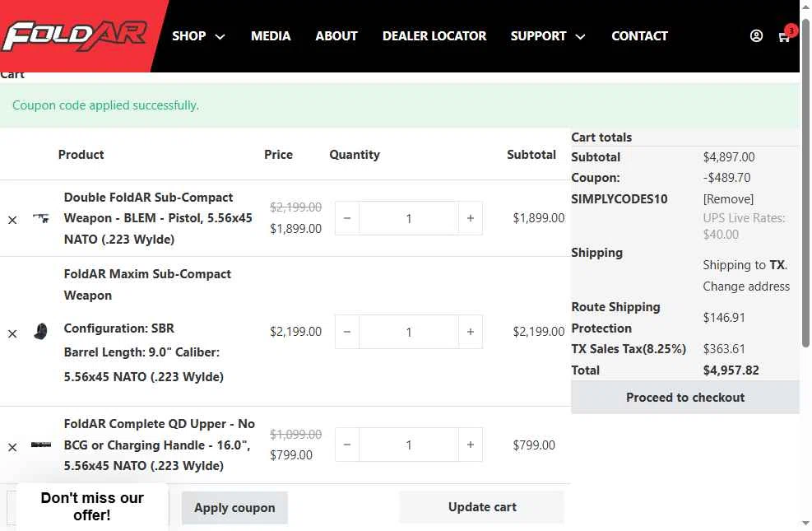
Task: Focus quantity field for FoldAR Maxim Weapon
Action: (409, 332)
